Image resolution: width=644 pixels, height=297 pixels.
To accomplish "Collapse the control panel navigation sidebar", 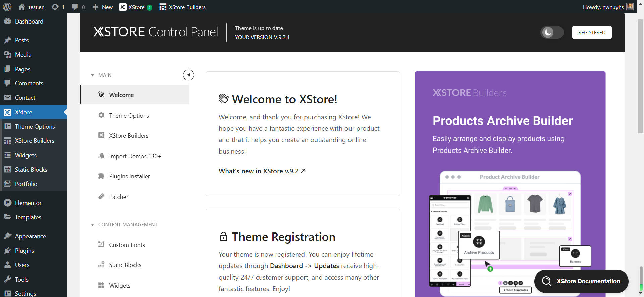I will (x=189, y=75).
